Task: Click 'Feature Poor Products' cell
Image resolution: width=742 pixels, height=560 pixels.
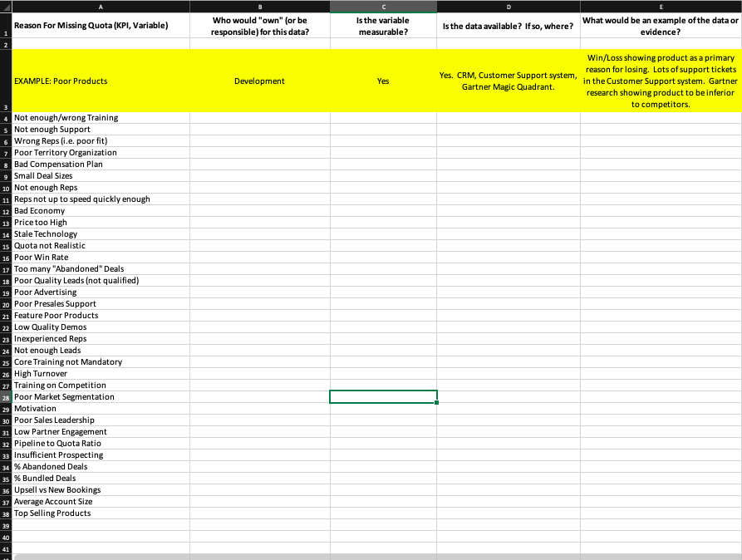Action: (101, 315)
